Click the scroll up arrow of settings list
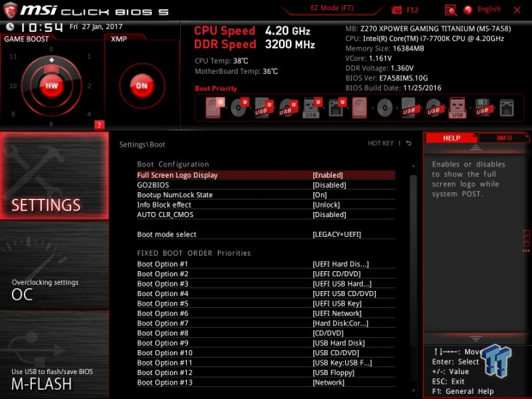The image size is (532, 399). tap(413, 166)
